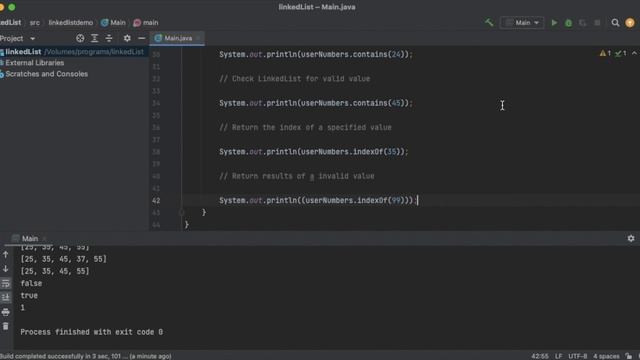640x360 pixels.
Task: Click 'Process finished with exit code 0' text
Action: 91,332
